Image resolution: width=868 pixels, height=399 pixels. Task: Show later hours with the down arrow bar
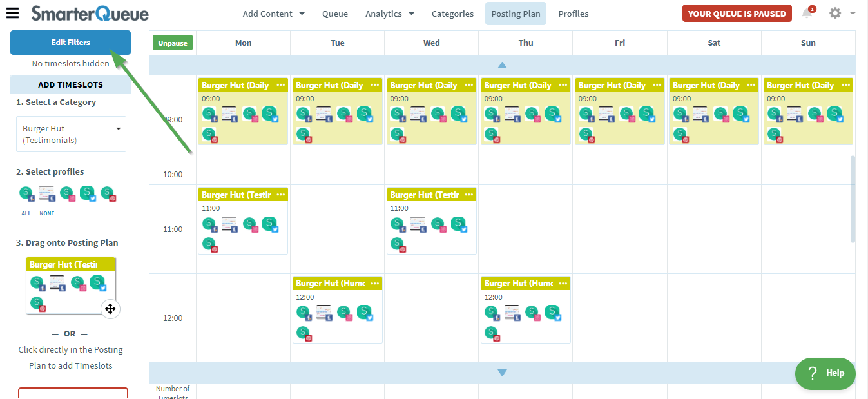(502, 373)
